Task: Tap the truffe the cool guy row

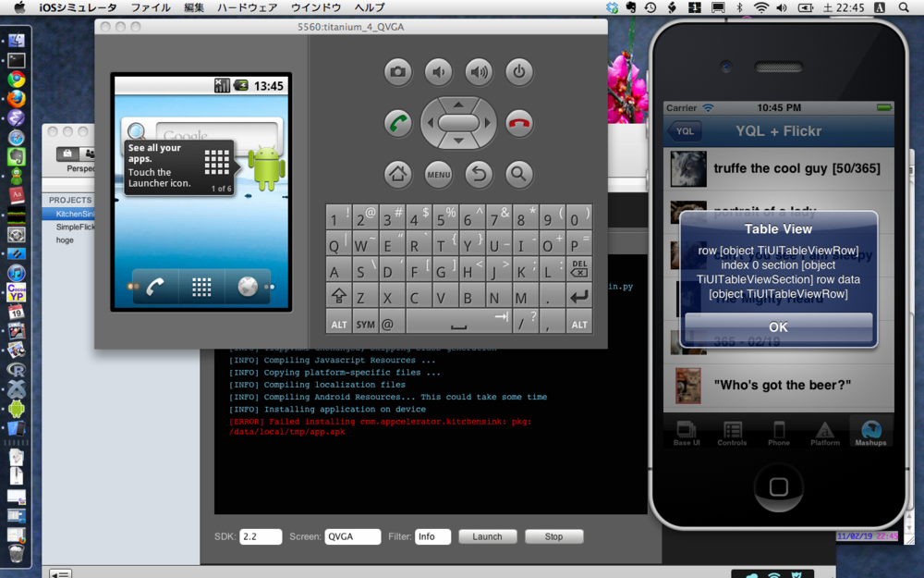Action: pyautogui.click(x=778, y=168)
